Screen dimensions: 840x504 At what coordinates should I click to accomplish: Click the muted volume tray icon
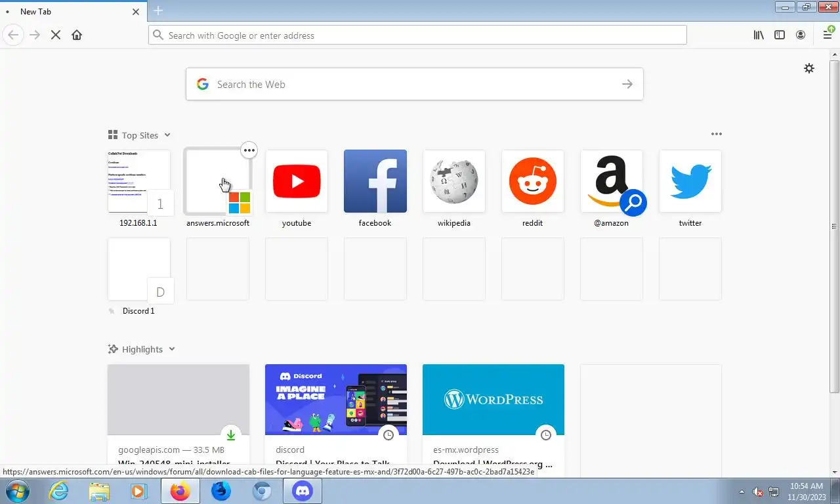[x=758, y=492]
